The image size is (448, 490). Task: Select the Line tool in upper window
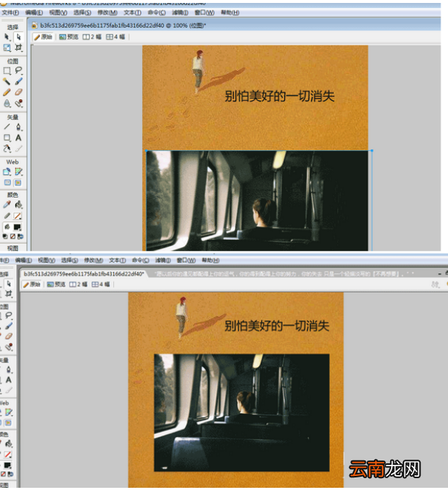[x=7, y=127]
